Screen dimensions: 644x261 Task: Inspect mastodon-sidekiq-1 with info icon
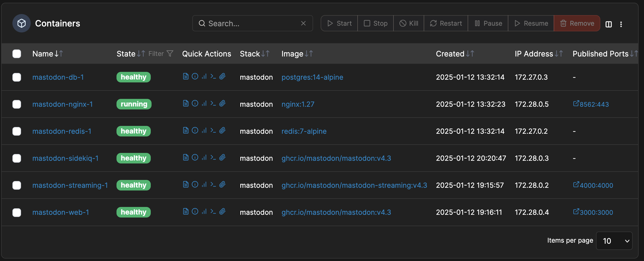click(195, 158)
